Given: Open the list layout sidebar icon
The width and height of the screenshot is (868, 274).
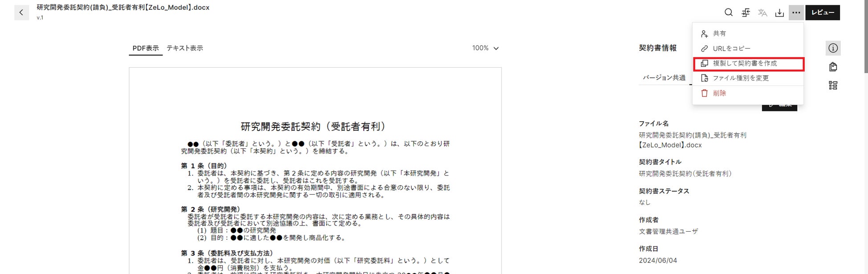Looking at the screenshot, I should point(833,85).
